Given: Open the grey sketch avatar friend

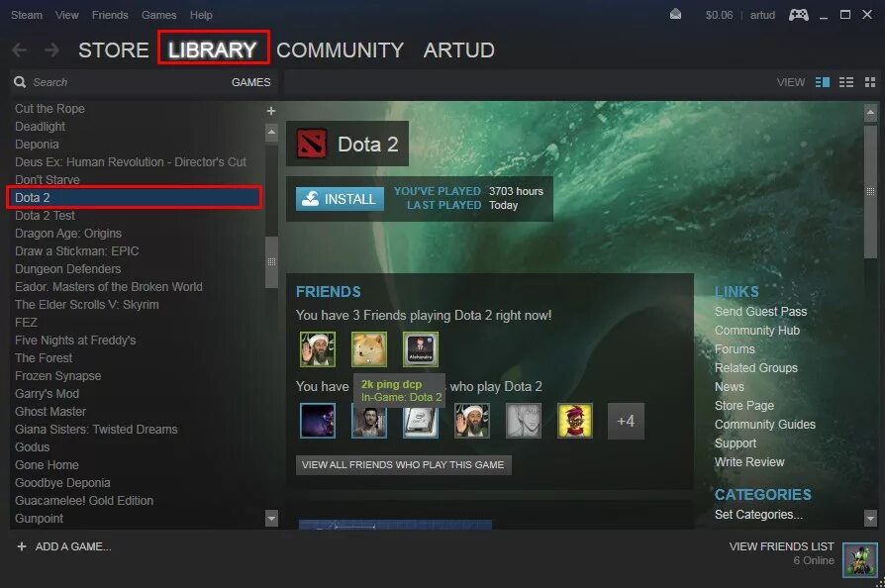Looking at the screenshot, I should click(x=524, y=421).
